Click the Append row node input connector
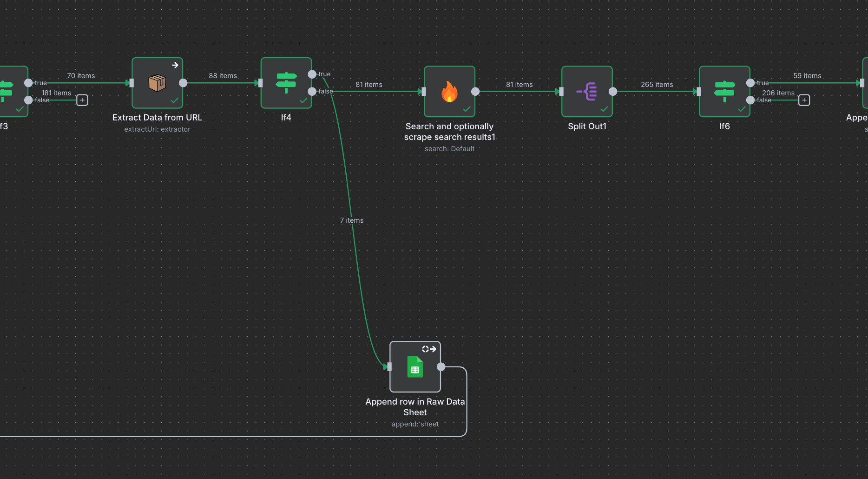The image size is (868, 479). pyautogui.click(x=389, y=367)
